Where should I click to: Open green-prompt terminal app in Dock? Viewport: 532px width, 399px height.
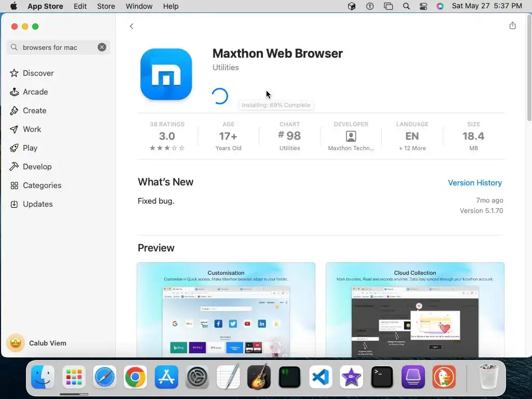289,377
